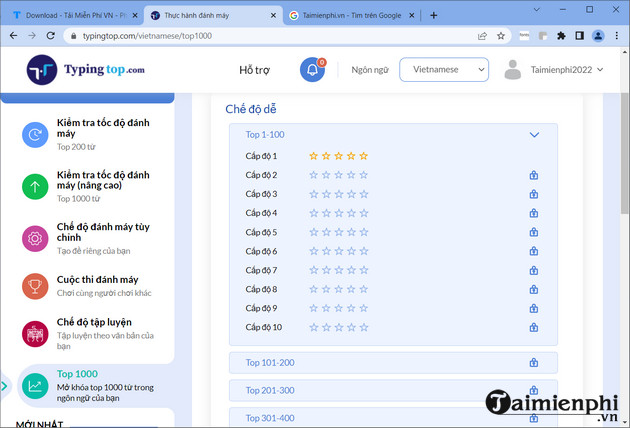Click the lock icon for Cấp độ 2
The image size is (630, 428).
click(534, 175)
